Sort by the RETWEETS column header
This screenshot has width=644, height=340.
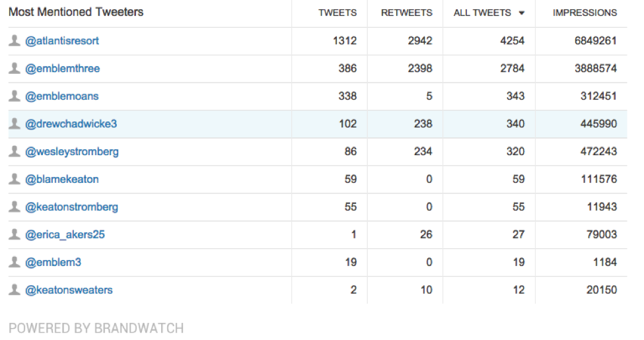coord(406,13)
